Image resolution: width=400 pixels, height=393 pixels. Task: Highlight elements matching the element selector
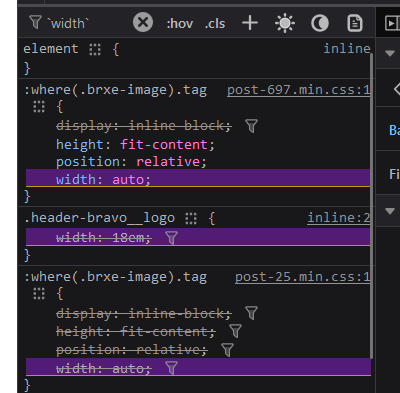[x=95, y=50]
